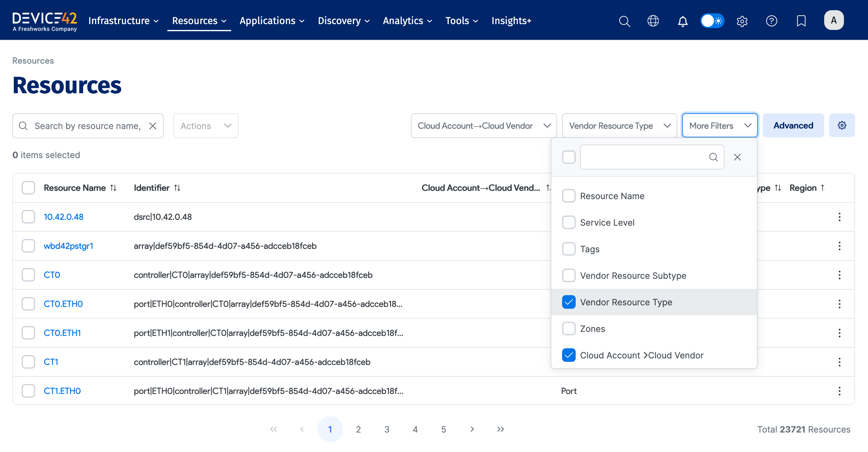868x452 pixels.
Task: Open the Actions dropdown
Action: click(x=206, y=126)
